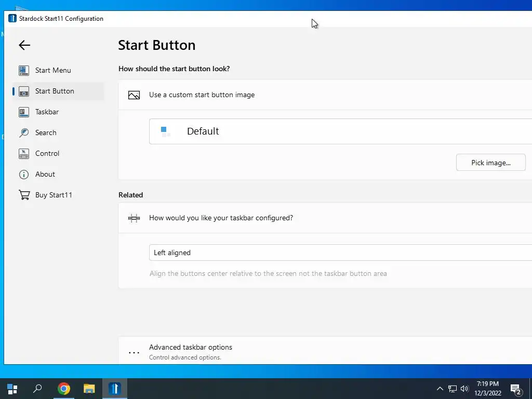Launch Google Chrome from taskbar

pos(64,389)
